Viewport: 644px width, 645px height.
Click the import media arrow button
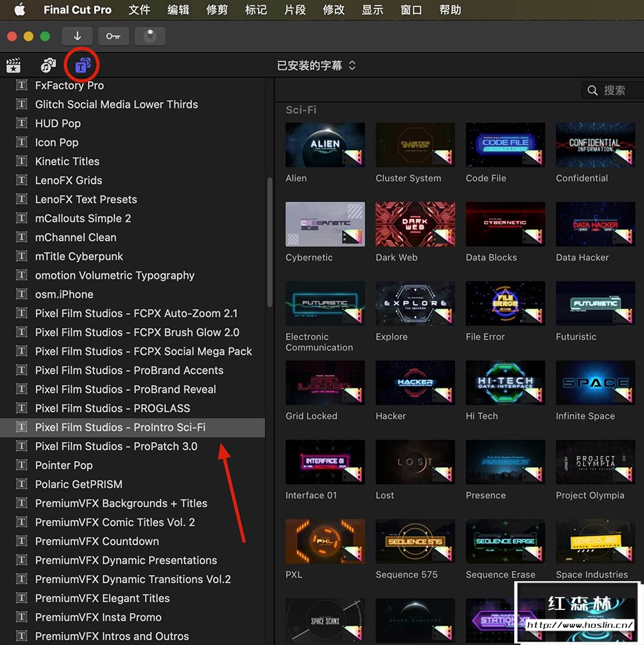77,36
